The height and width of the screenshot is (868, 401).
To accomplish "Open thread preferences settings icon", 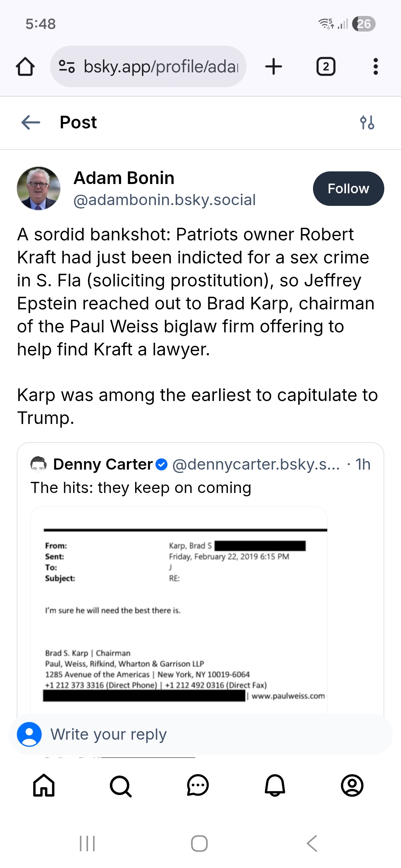I will tap(367, 122).
